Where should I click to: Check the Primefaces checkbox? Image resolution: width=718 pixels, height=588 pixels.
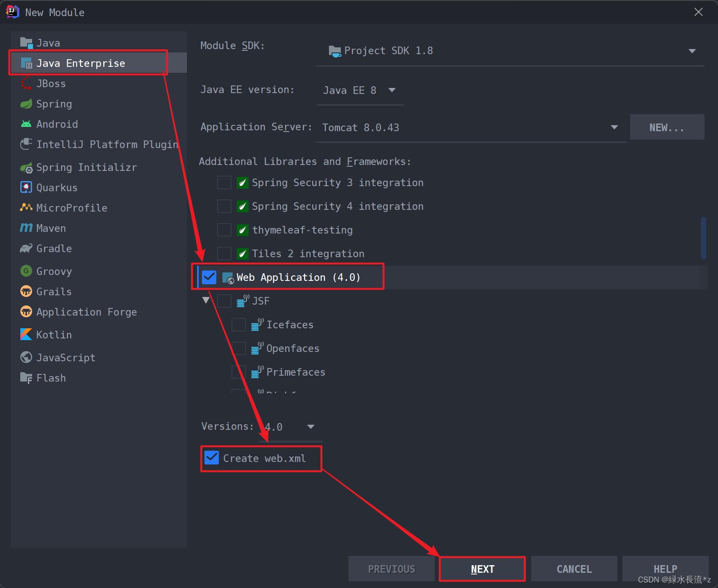(238, 372)
